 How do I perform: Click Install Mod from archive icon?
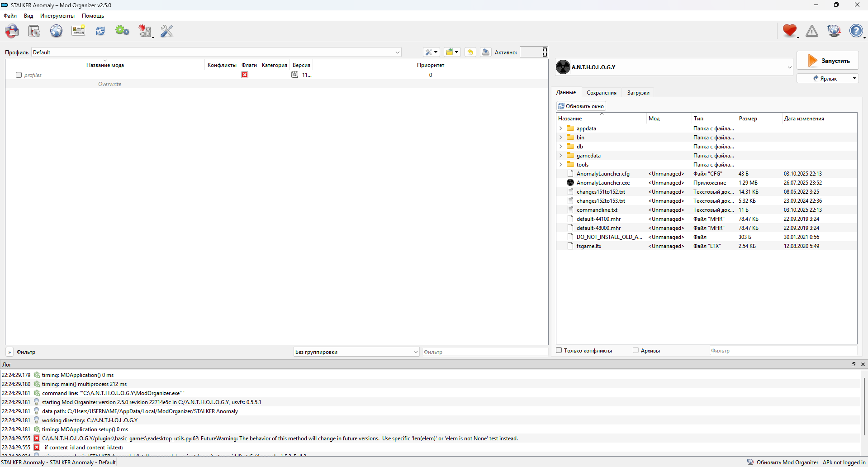tap(34, 31)
